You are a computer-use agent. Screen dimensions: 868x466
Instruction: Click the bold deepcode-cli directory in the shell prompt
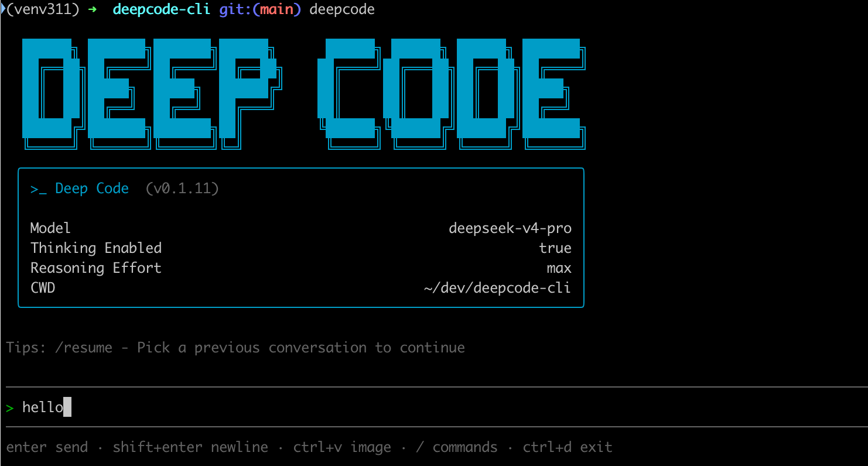click(x=162, y=10)
